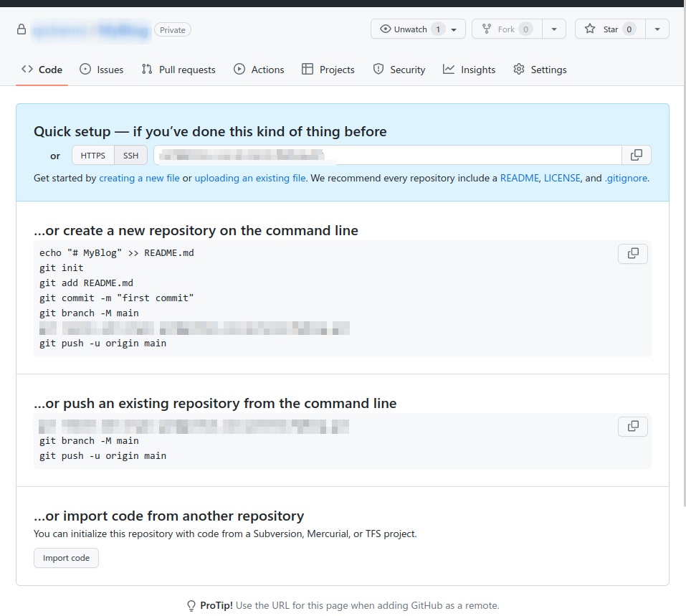View the Security tab
Viewport: 686px width, 616px height.
[399, 70]
